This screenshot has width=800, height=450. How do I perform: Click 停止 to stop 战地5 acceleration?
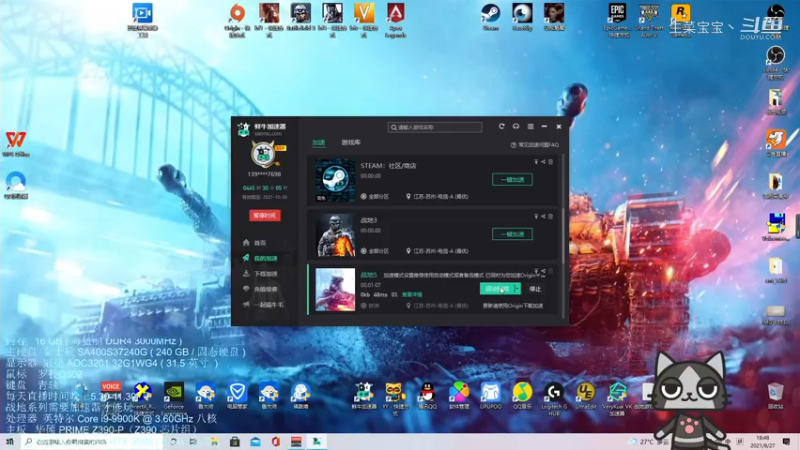click(x=535, y=289)
